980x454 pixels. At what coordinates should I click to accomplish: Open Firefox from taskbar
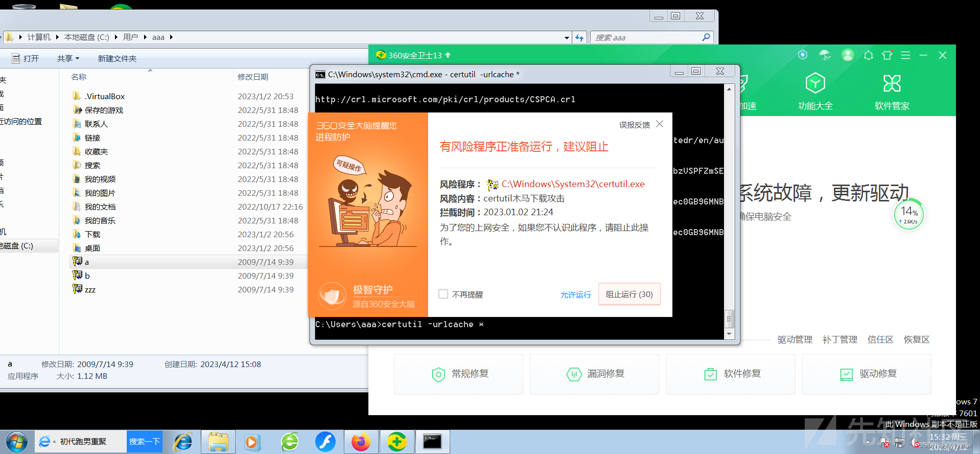[361, 442]
